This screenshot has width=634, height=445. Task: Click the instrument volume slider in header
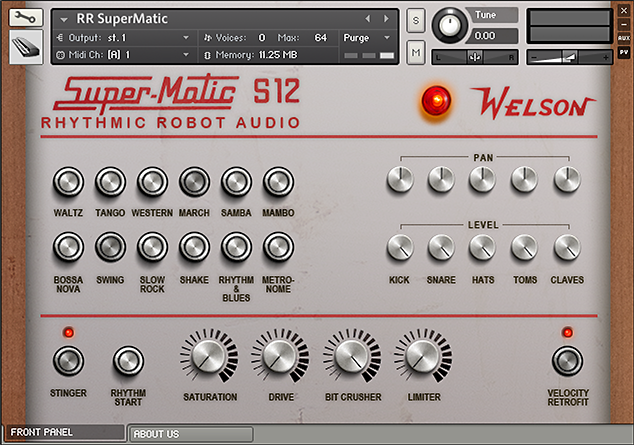pos(569,57)
